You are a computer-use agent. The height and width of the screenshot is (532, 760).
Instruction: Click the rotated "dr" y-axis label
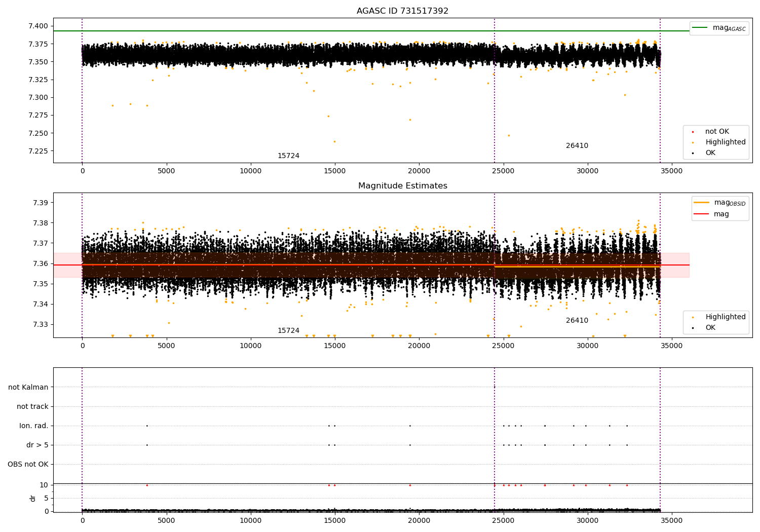coord(33,498)
